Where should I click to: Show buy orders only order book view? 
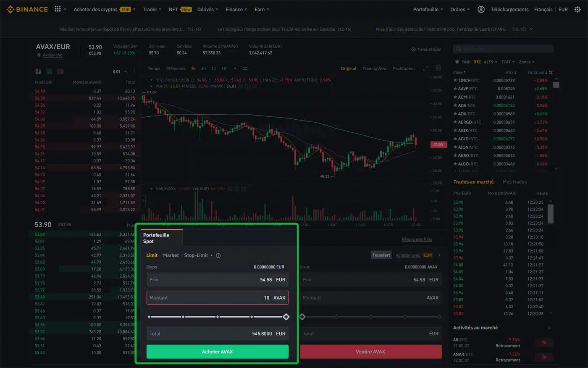(x=50, y=71)
